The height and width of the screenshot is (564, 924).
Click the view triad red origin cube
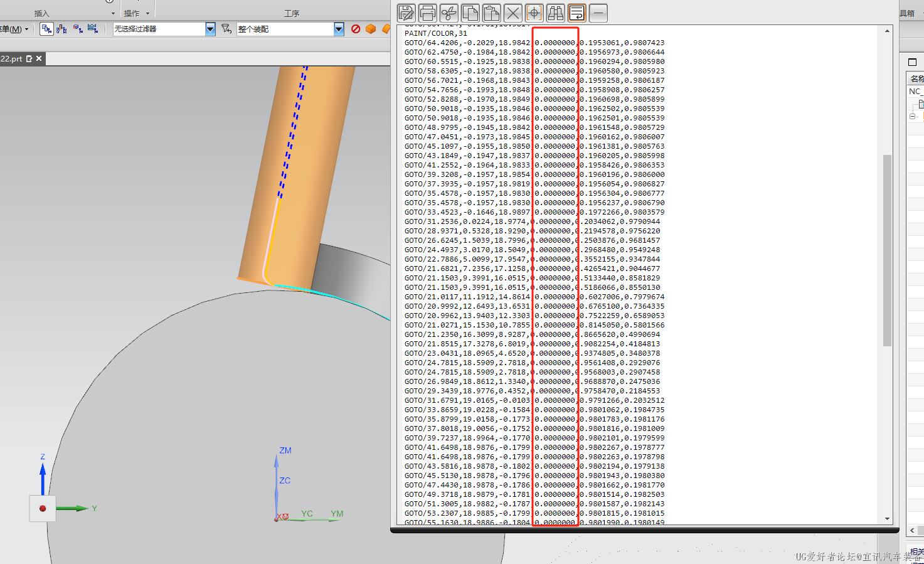coord(43,508)
